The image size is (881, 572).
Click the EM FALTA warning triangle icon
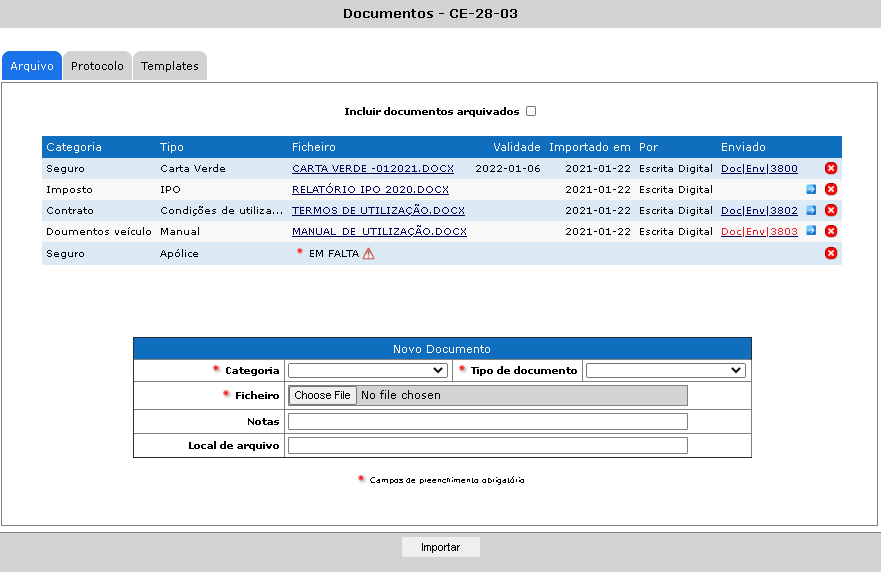(369, 254)
